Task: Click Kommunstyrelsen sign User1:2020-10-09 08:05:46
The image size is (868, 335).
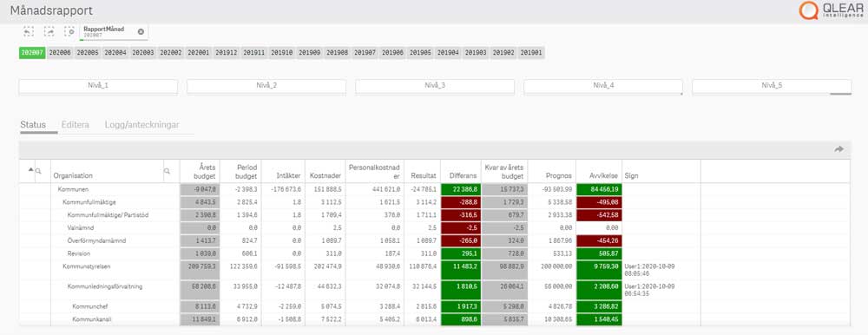Action: [x=649, y=269]
